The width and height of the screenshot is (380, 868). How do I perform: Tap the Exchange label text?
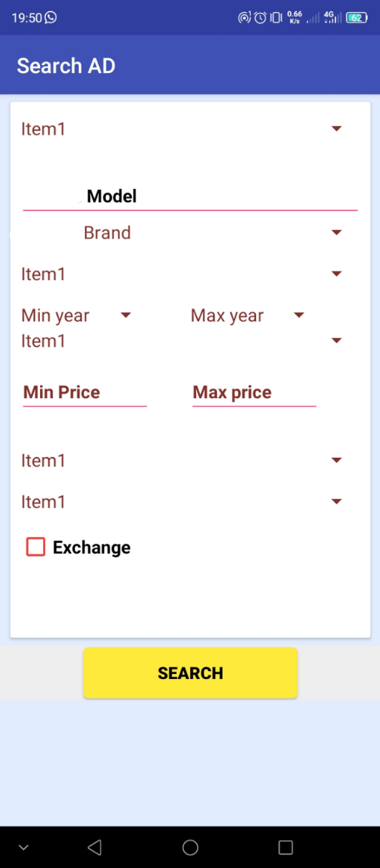pyautogui.click(x=92, y=548)
